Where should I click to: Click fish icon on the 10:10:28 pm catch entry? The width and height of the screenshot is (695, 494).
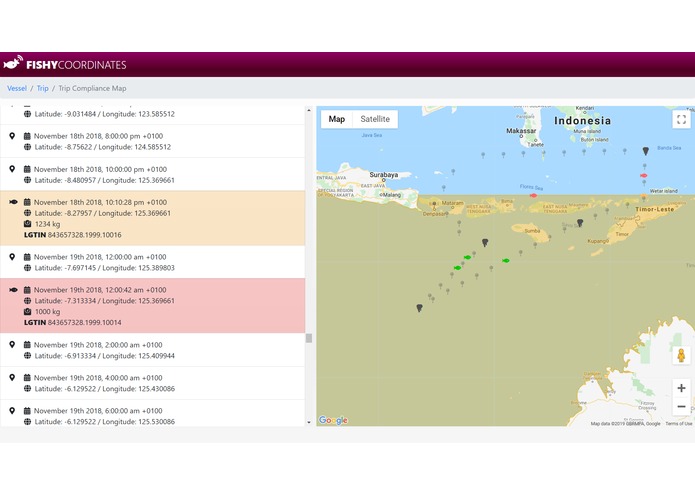[13, 202]
